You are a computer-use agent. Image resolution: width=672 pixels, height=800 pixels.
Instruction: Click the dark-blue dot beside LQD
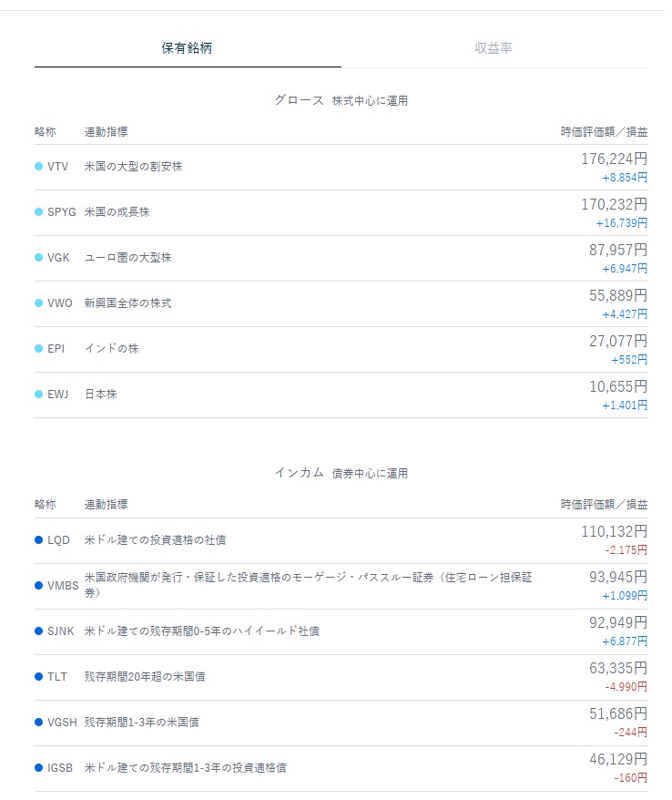pos(38,539)
